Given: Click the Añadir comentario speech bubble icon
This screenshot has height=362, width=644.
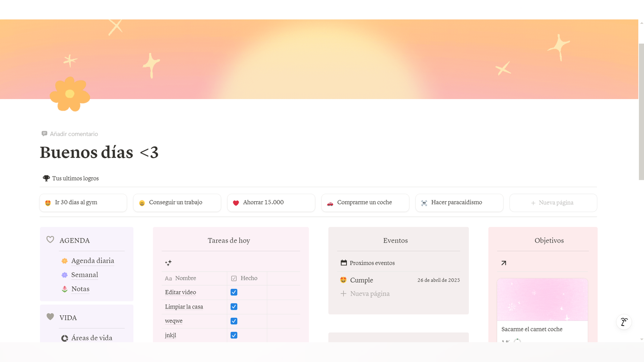Looking at the screenshot, I should tap(44, 134).
